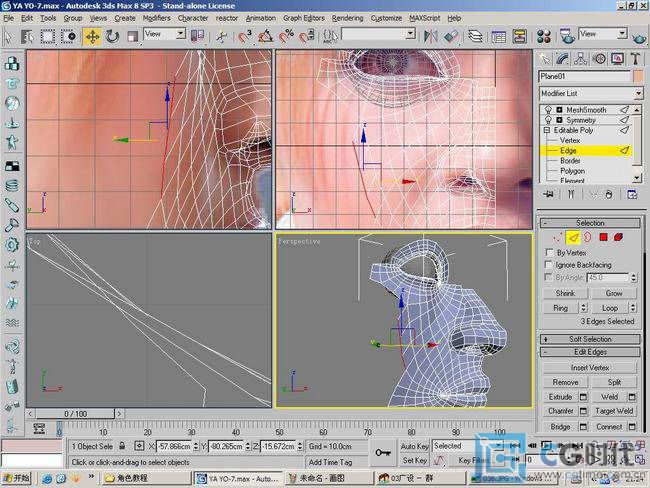Open the MAXScript menu
The height and width of the screenshot is (488, 650).
[424, 18]
